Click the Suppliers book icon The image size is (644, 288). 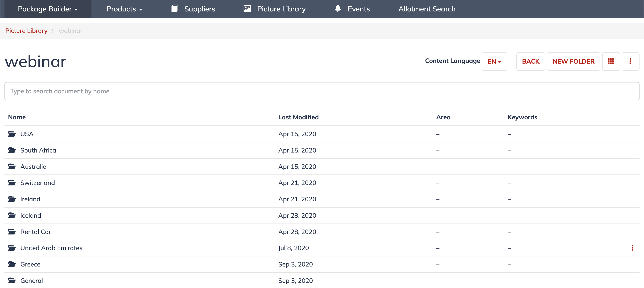tap(174, 9)
